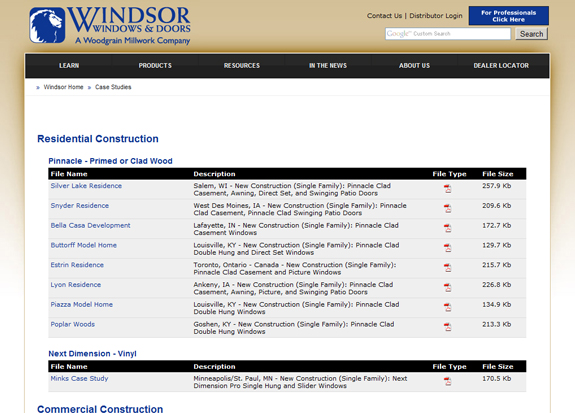Open the Silver Lake Residence link
Screen dimensions: 575x413
click(x=86, y=186)
